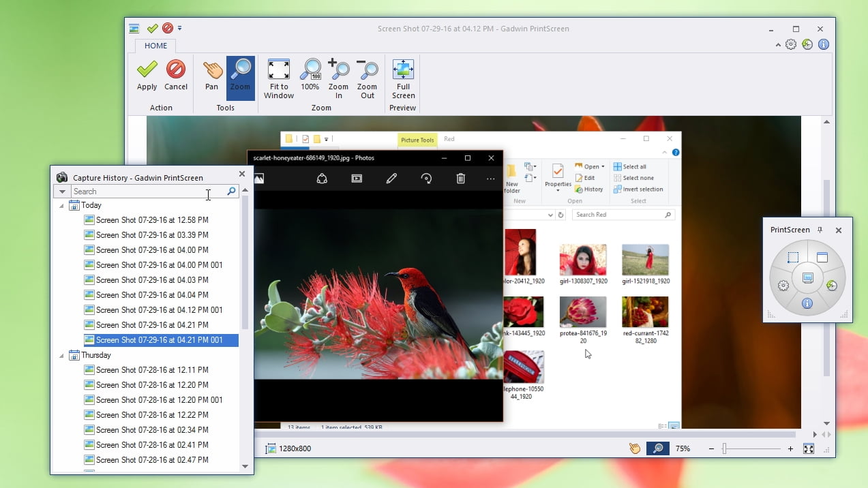Select Screen Shot 07-29-16 at 04.03 PM
Screen dimensions: 868x488
click(x=151, y=280)
